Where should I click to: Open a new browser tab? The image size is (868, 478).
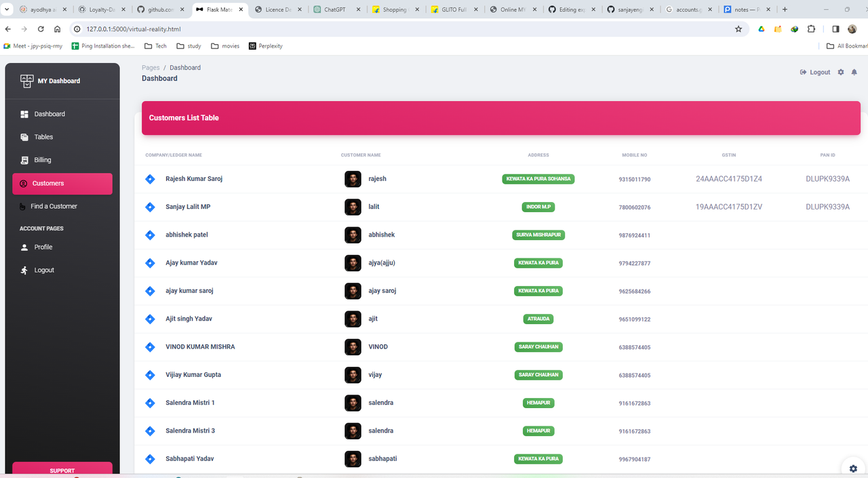click(785, 9)
